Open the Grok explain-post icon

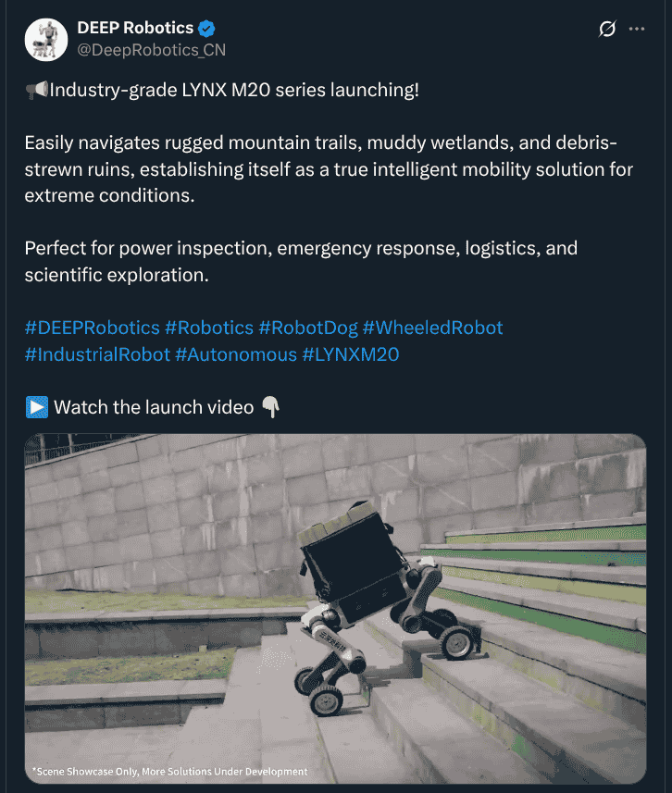pyautogui.click(x=607, y=29)
